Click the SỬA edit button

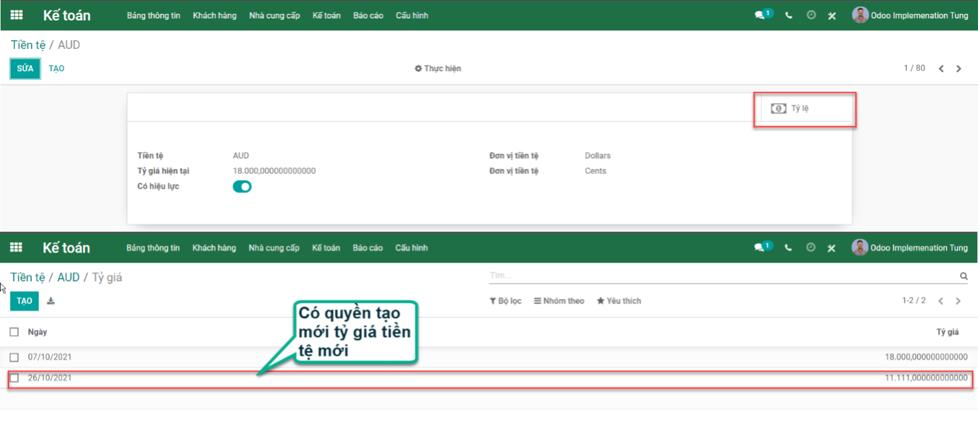pyautogui.click(x=25, y=69)
